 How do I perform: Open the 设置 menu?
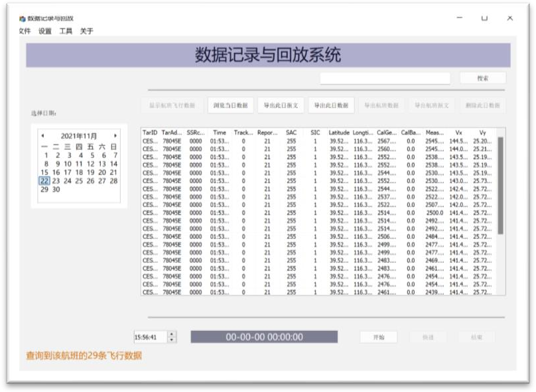[45, 31]
